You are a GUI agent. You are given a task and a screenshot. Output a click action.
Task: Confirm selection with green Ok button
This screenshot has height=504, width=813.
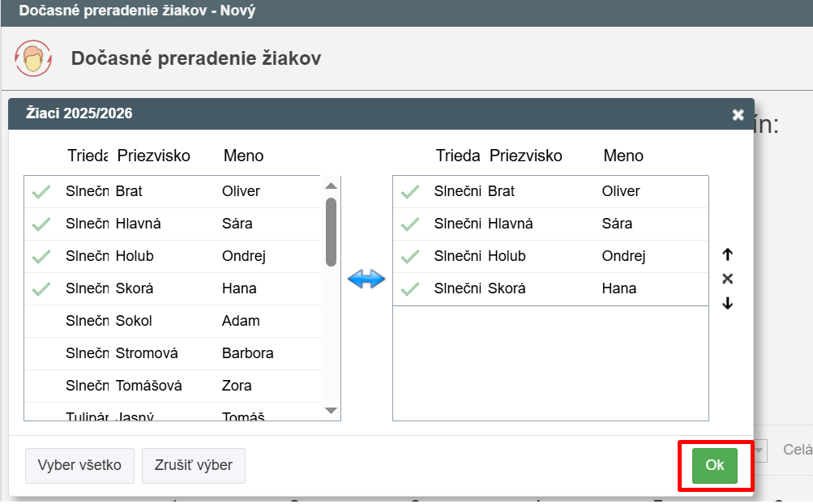pos(714,465)
